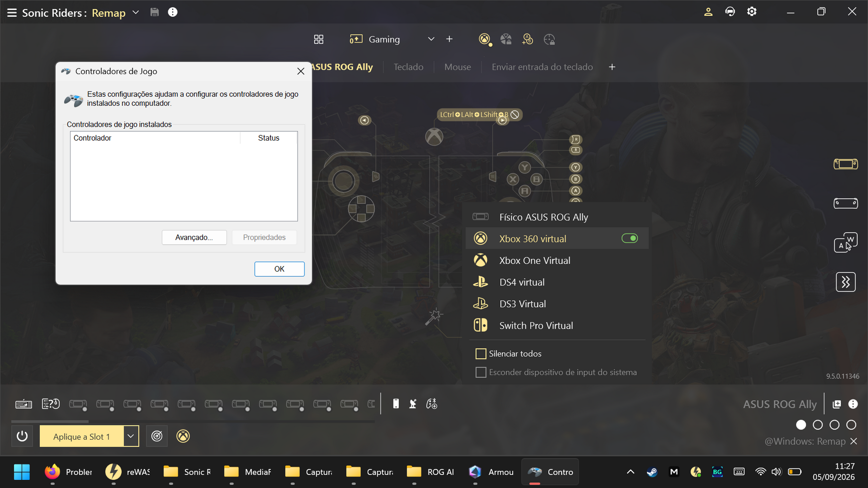868x488 pixels.
Task: Click the A/W key mappings icon
Action: pos(846,243)
